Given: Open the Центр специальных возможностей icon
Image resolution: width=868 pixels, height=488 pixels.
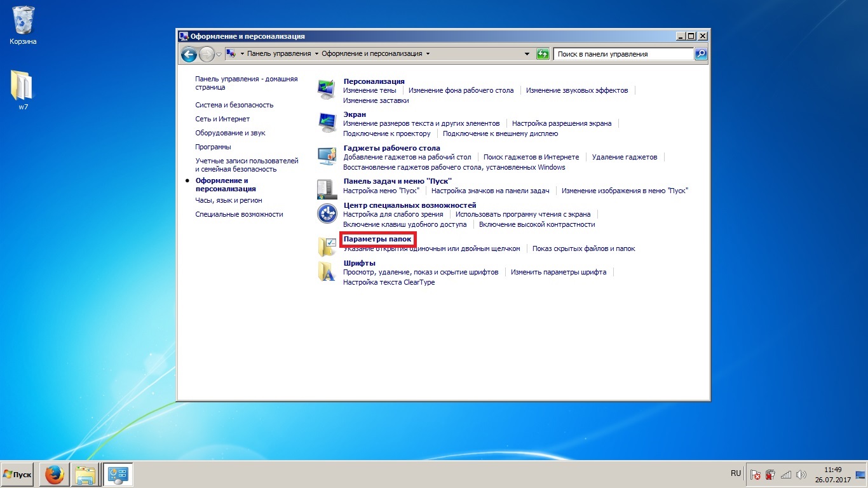Looking at the screenshot, I should coord(327,214).
